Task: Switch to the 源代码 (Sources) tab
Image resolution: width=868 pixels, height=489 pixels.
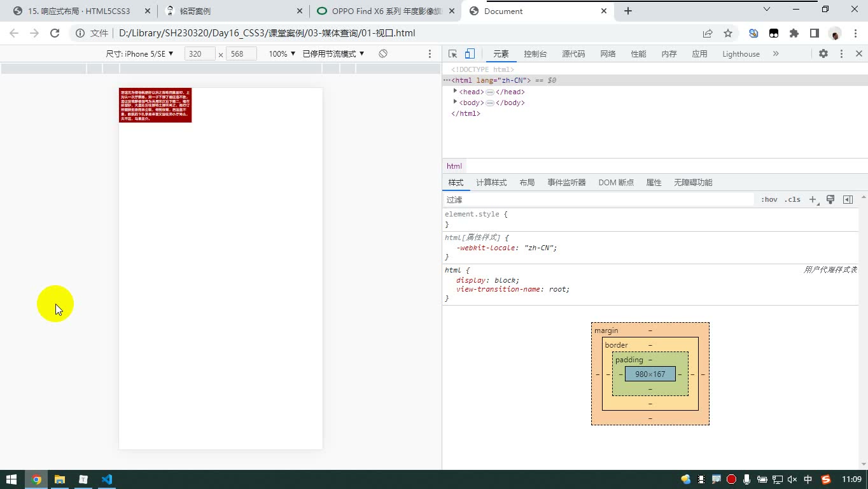Action: point(573,54)
